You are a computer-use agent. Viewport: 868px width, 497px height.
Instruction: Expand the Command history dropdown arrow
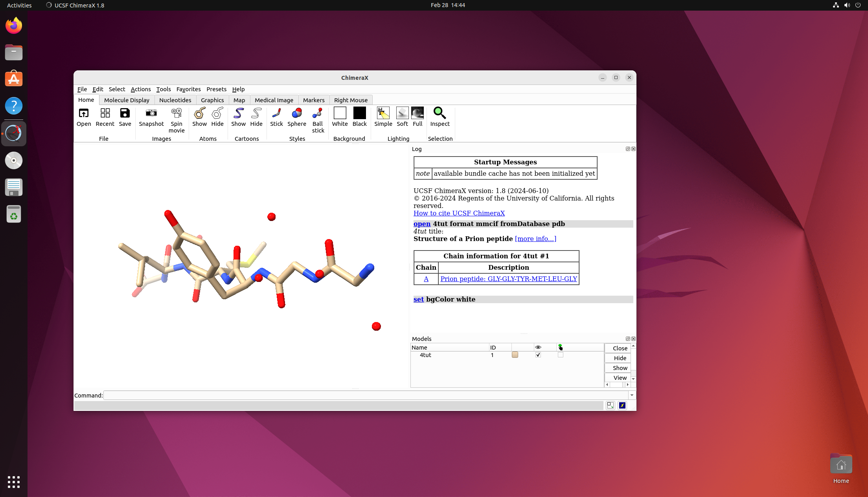pyautogui.click(x=632, y=396)
